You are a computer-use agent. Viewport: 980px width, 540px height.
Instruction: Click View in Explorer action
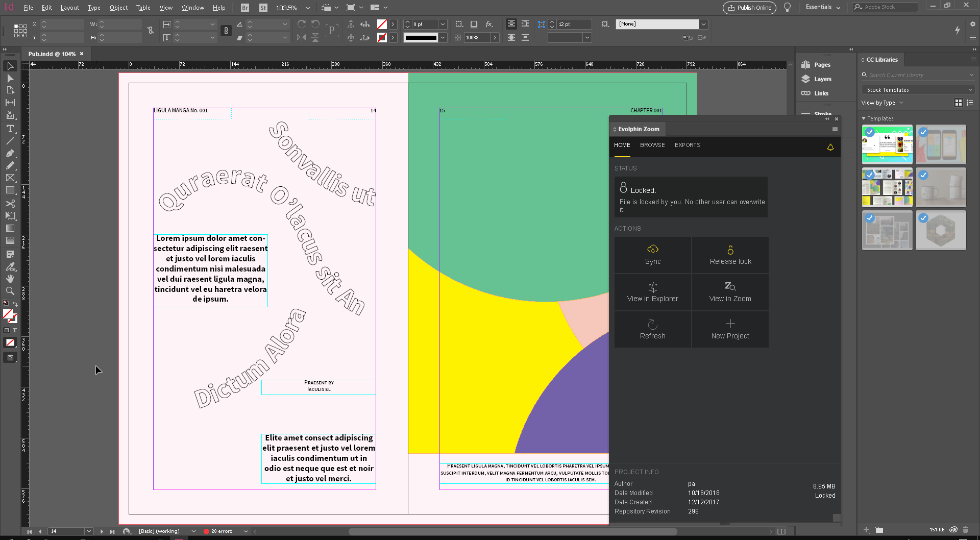[653, 292]
